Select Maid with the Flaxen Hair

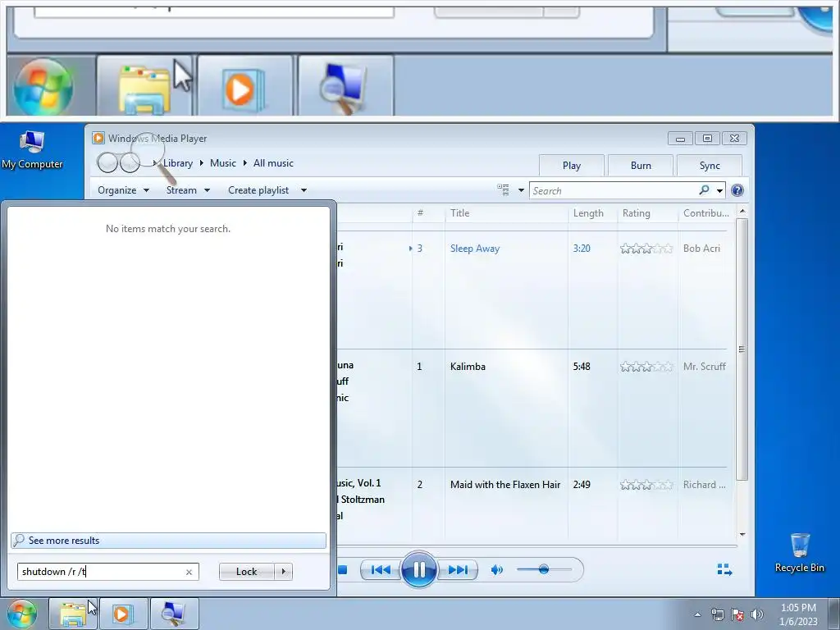(505, 485)
